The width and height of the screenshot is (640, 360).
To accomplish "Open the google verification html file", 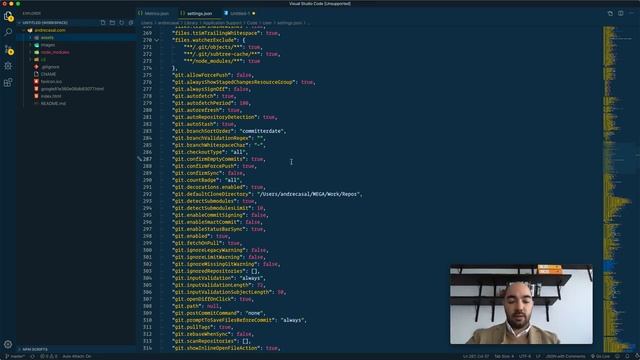I will [72, 89].
